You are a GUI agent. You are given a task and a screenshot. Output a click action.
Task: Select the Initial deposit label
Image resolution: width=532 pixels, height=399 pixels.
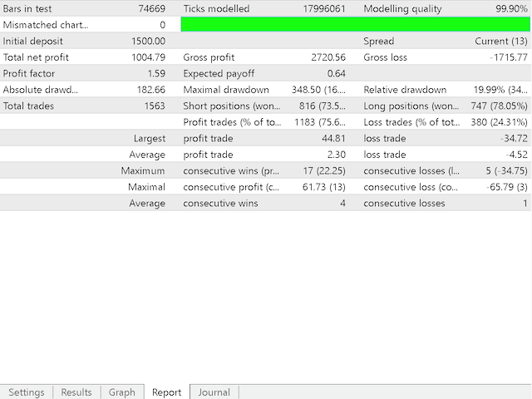(33, 41)
